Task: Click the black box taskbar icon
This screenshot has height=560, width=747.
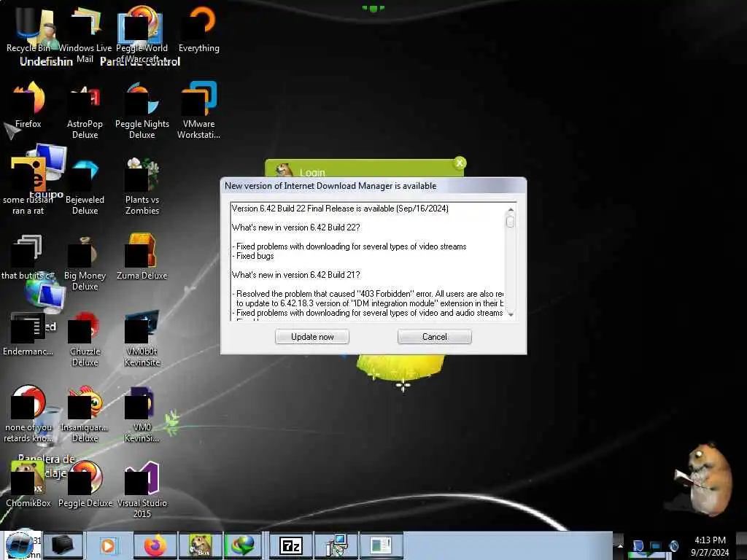Action: point(63,545)
